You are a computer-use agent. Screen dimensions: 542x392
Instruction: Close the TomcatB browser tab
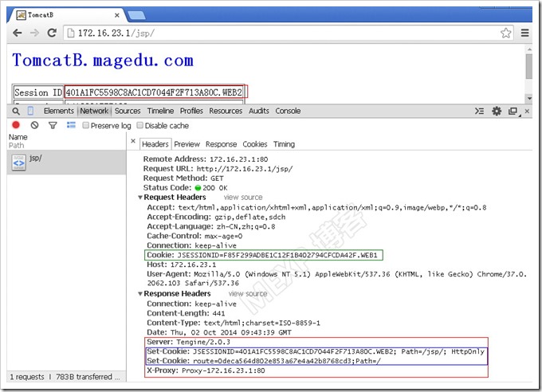[117, 15]
